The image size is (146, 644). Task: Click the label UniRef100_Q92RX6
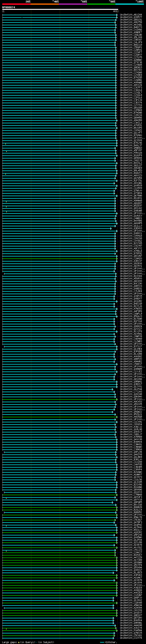[x=131, y=263]
